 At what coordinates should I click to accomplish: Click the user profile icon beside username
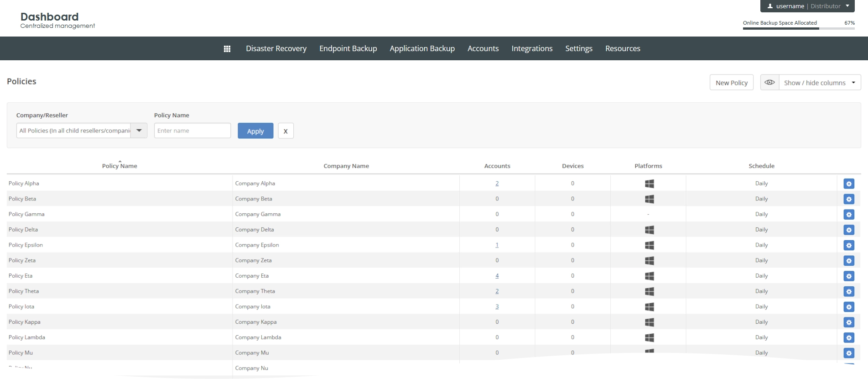click(x=770, y=6)
